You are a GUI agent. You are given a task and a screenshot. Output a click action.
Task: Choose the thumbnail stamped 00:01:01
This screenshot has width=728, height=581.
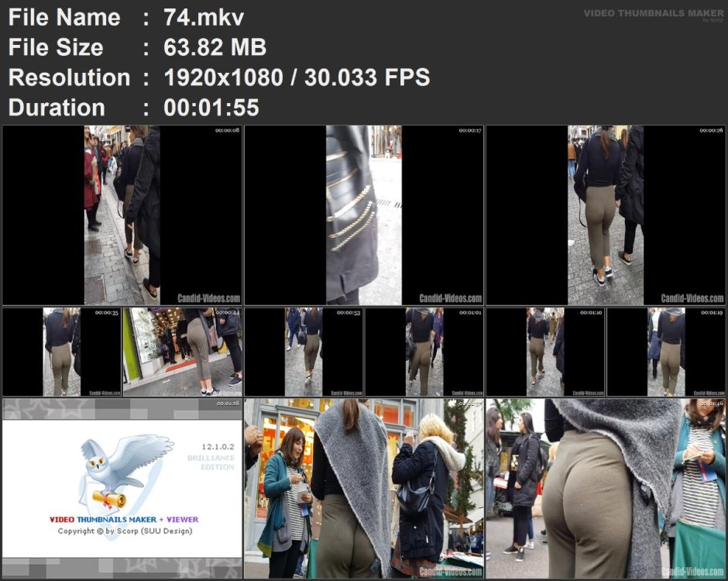point(424,352)
